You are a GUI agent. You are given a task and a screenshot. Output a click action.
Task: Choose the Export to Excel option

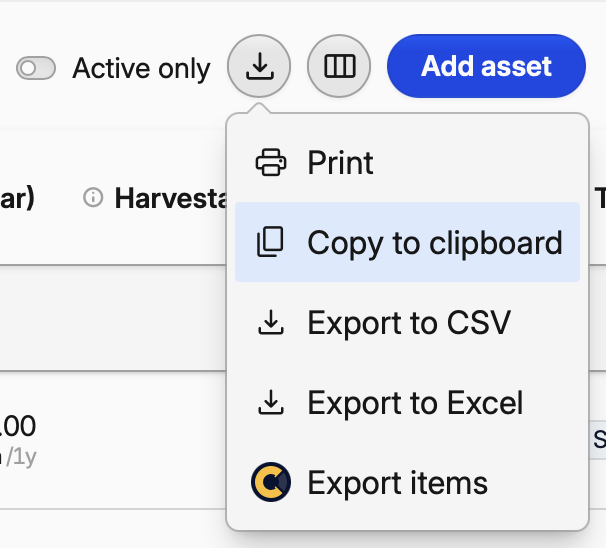tap(415, 403)
